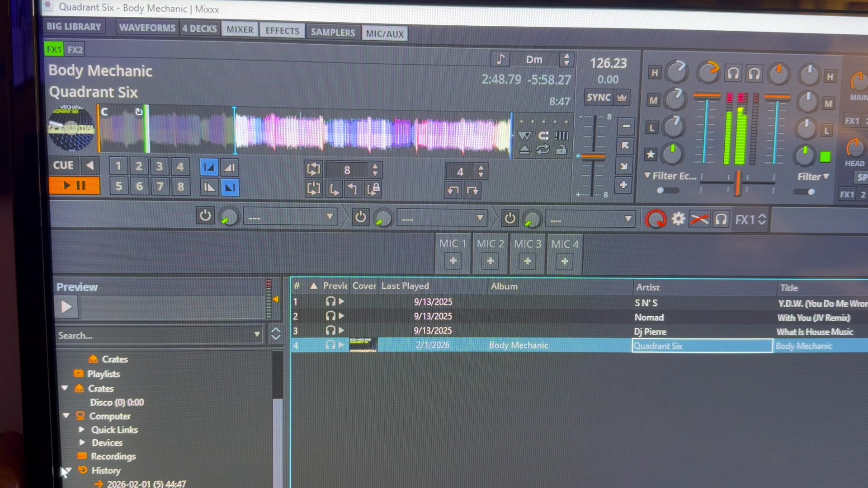868x488 pixels.
Task: Adjust the beatloop size 8 stepper arrows
Action: coord(375,170)
